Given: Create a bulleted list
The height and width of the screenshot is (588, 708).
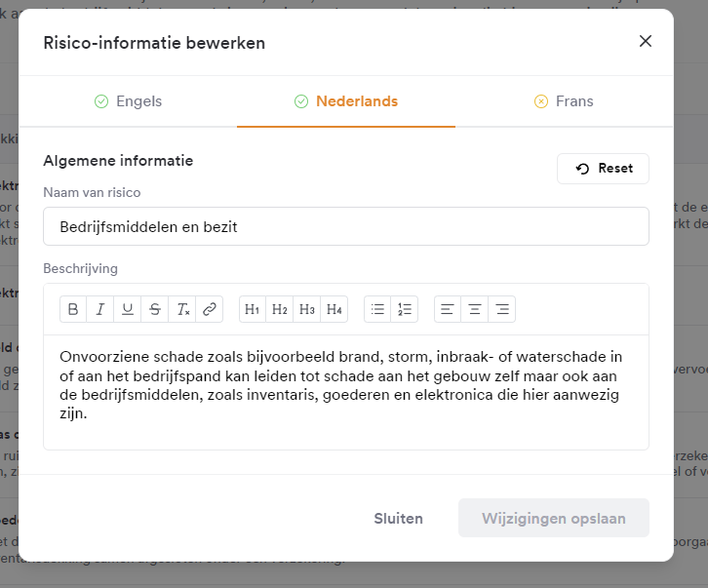Looking at the screenshot, I should click(x=377, y=309).
